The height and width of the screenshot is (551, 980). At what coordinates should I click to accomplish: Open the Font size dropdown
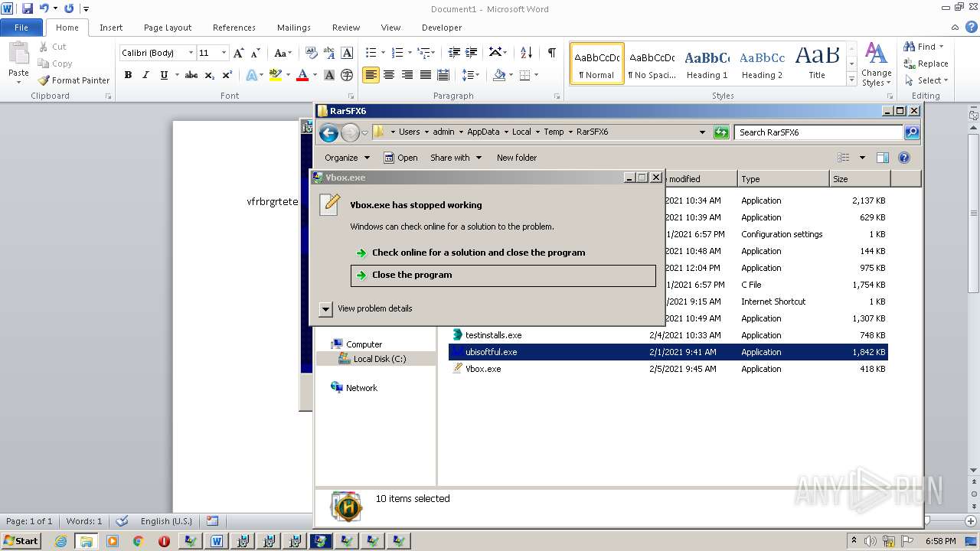[224, 53]
